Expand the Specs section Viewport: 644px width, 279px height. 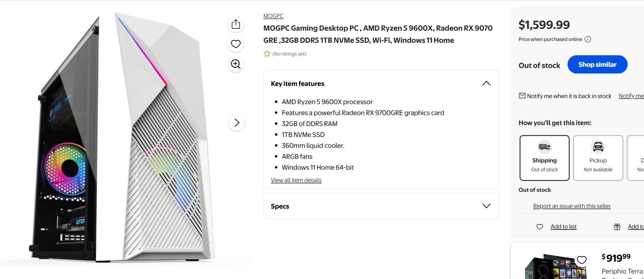486,206
